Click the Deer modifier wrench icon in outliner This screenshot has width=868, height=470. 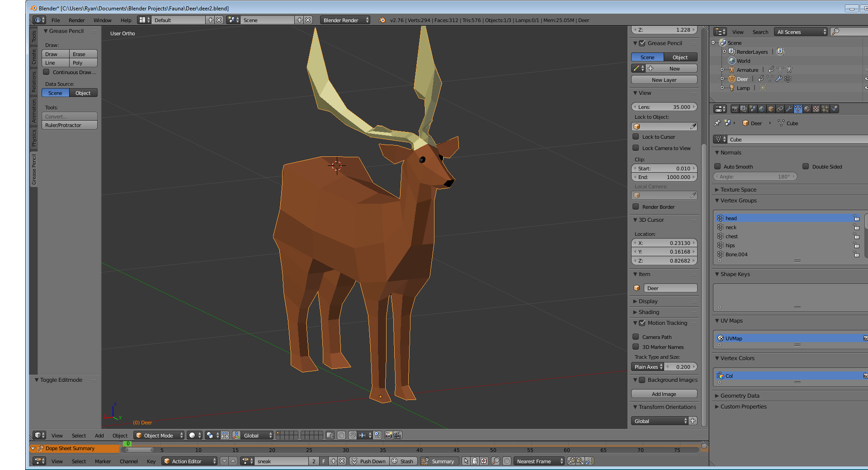(779, 79)
